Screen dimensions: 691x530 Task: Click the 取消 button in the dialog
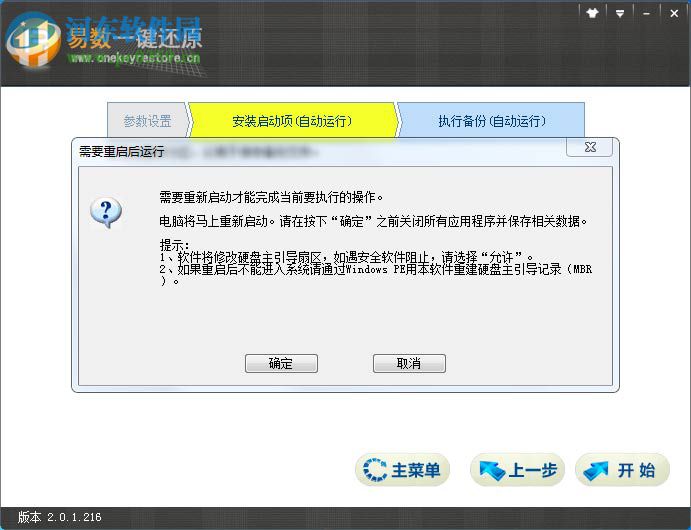pos(409,363)
